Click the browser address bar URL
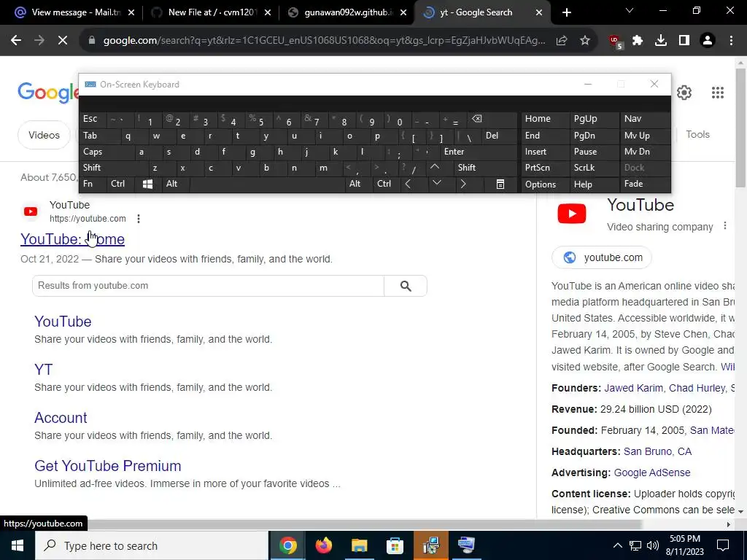 coord(324,41)
